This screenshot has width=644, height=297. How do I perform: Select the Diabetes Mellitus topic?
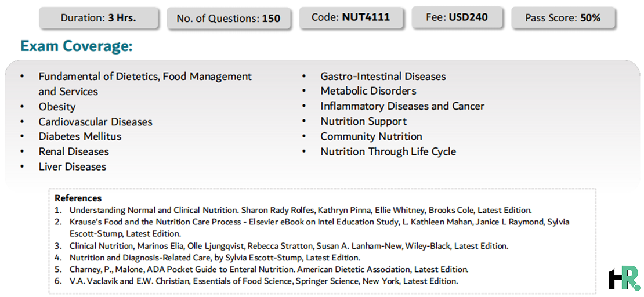[x=80, y=136]
